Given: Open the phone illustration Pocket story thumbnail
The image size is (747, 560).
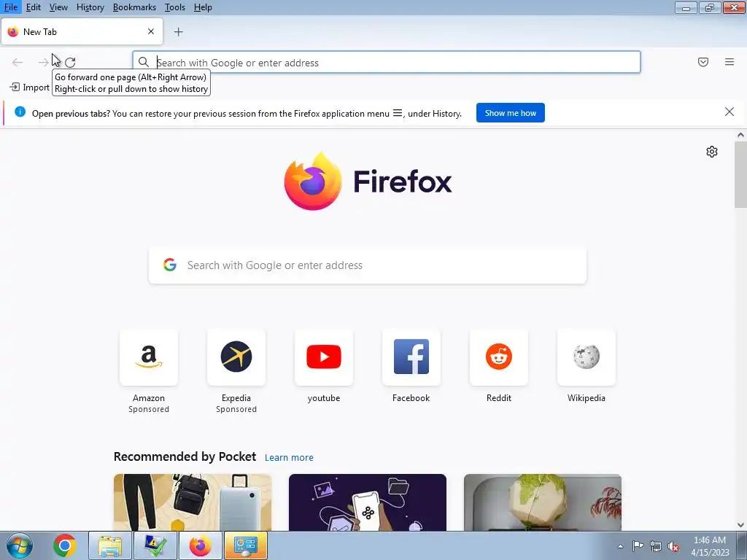Looking at the screenshot, I should coord(368,502).
